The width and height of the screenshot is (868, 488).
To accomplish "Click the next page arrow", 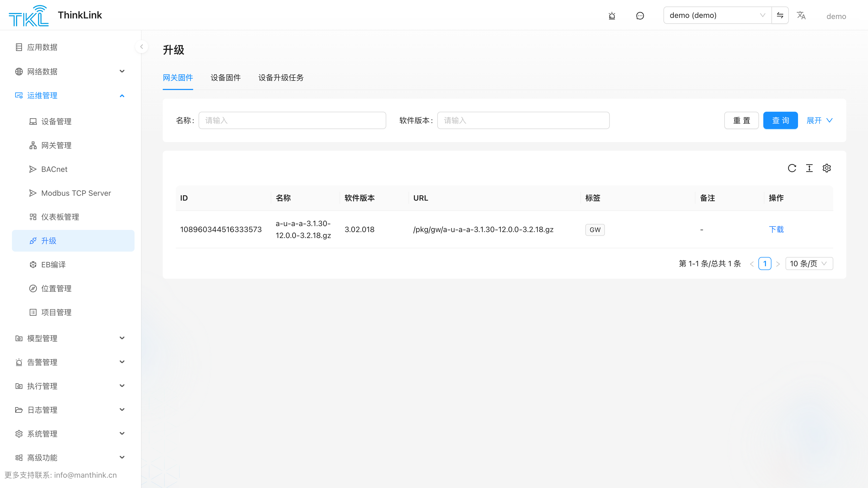I will tap(778, 264).
